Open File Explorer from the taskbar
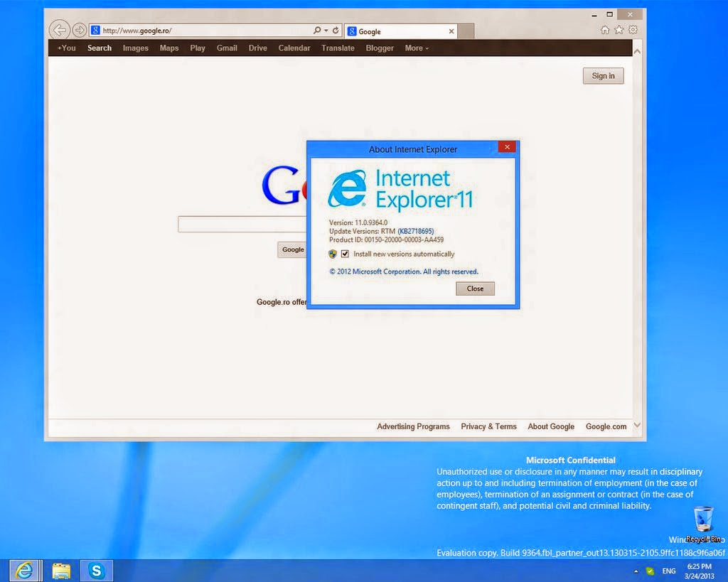 coord(61,571)
